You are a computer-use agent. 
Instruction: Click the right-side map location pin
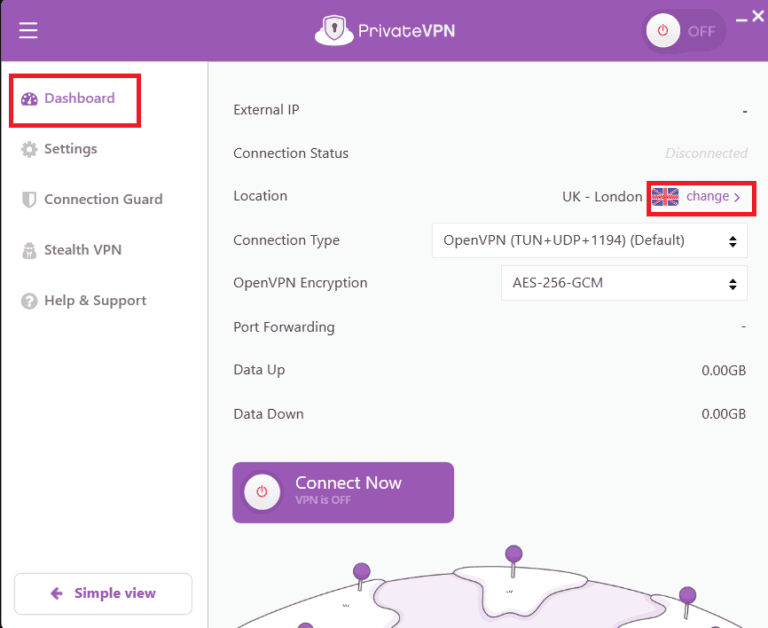tap(687, 597)
